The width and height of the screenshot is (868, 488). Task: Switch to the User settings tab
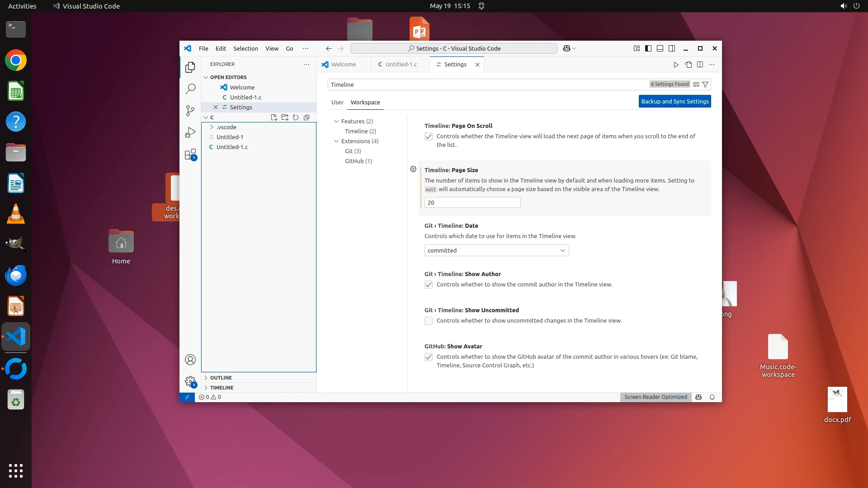click(337, 102)
